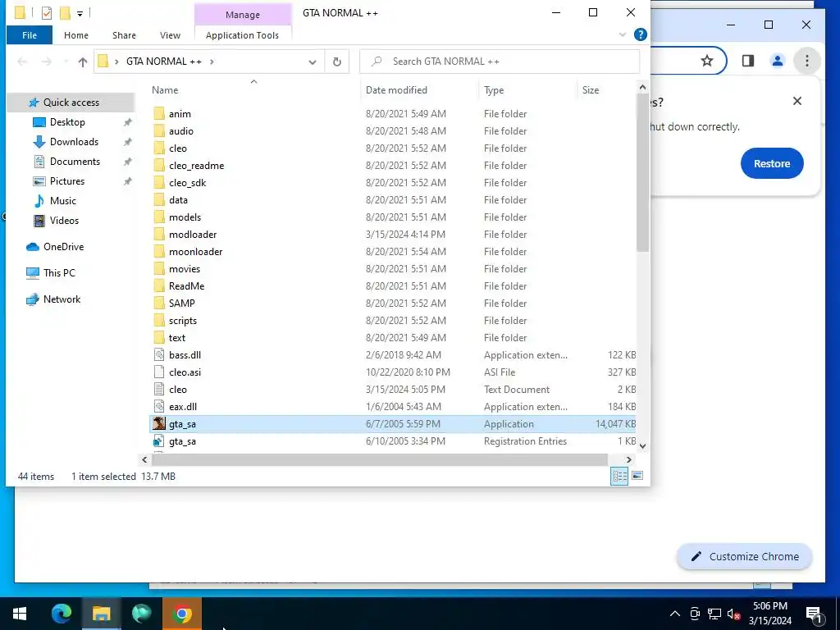
Task: Click the Properties quick access toolbar icon
Action: pos(47,13)
